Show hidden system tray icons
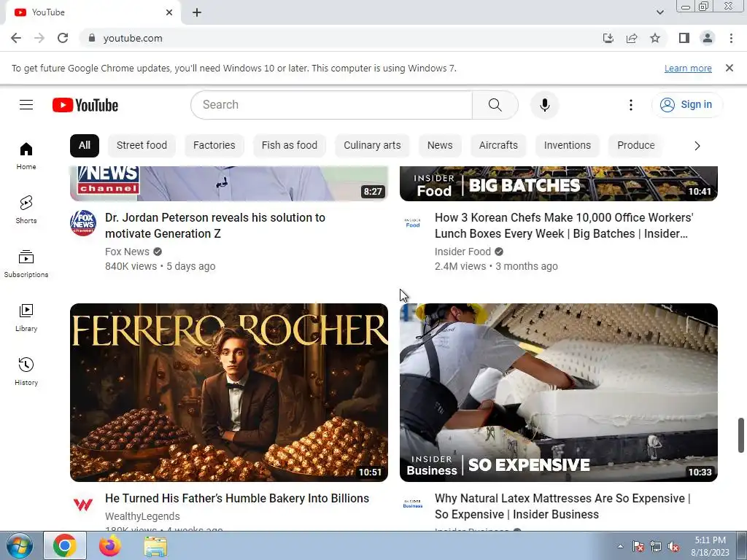747x560 pixels. 620,546
